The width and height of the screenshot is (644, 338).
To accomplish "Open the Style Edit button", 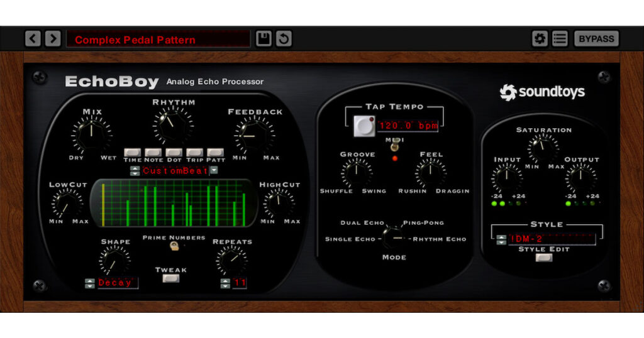I will pyautogui.click(x=543, y=258).
